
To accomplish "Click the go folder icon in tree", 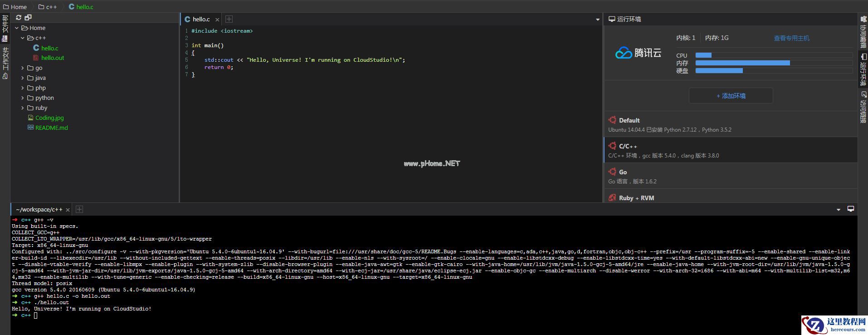I will 30,68.
